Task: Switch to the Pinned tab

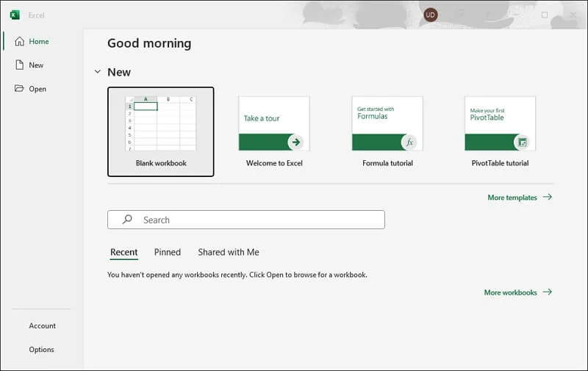Action: coord(168,252)
